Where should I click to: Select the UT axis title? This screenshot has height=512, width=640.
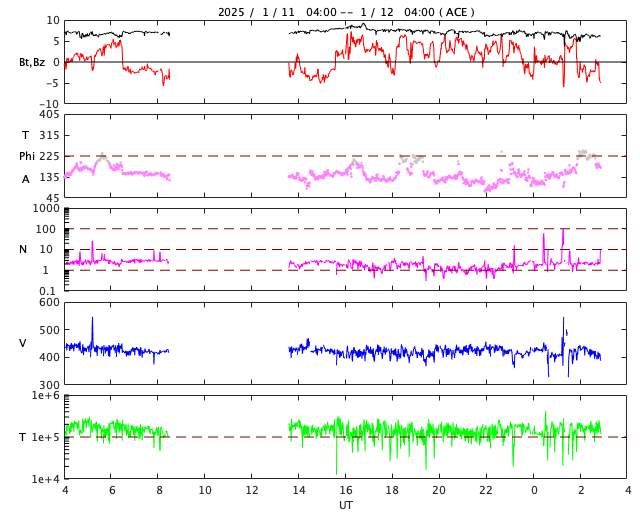tap(346, 505)
